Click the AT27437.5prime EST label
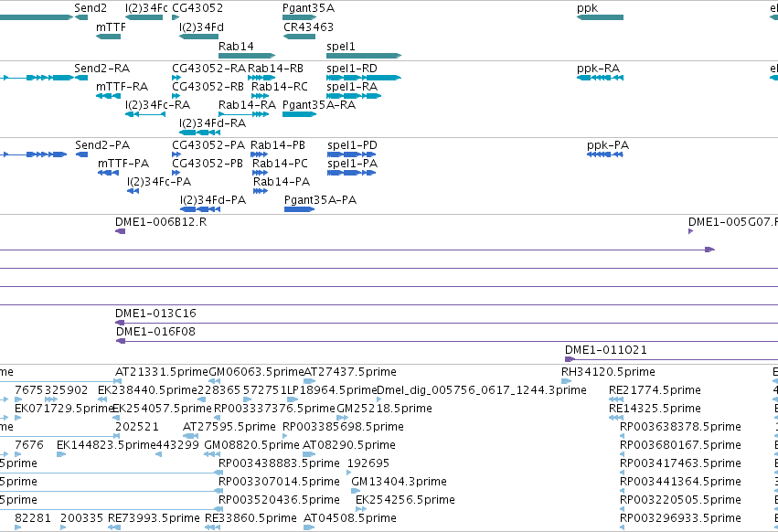Screen dimensions: 778x532 point(350,372)
